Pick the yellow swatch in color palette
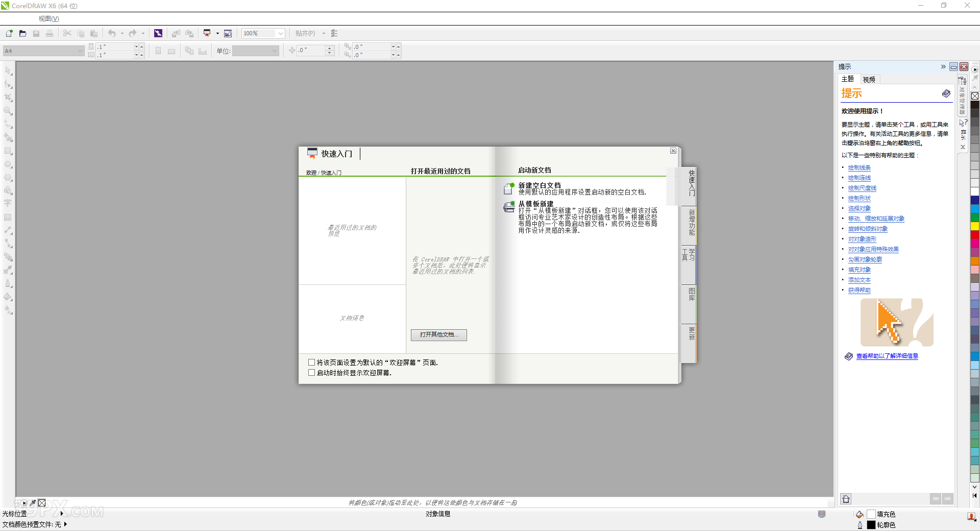Image resolution: width=980 pixels, height=531 pixels. (975, 226)
